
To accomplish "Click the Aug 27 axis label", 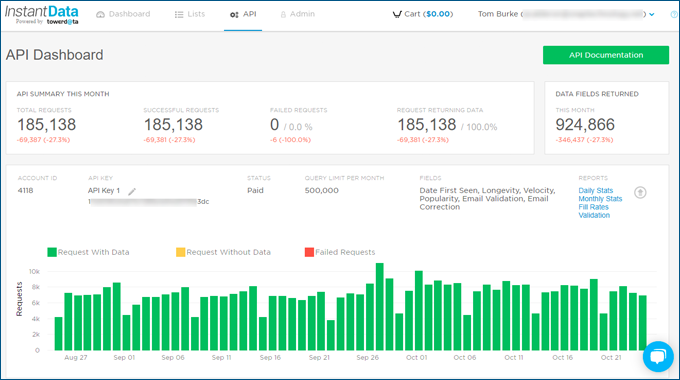I will 75,357.
